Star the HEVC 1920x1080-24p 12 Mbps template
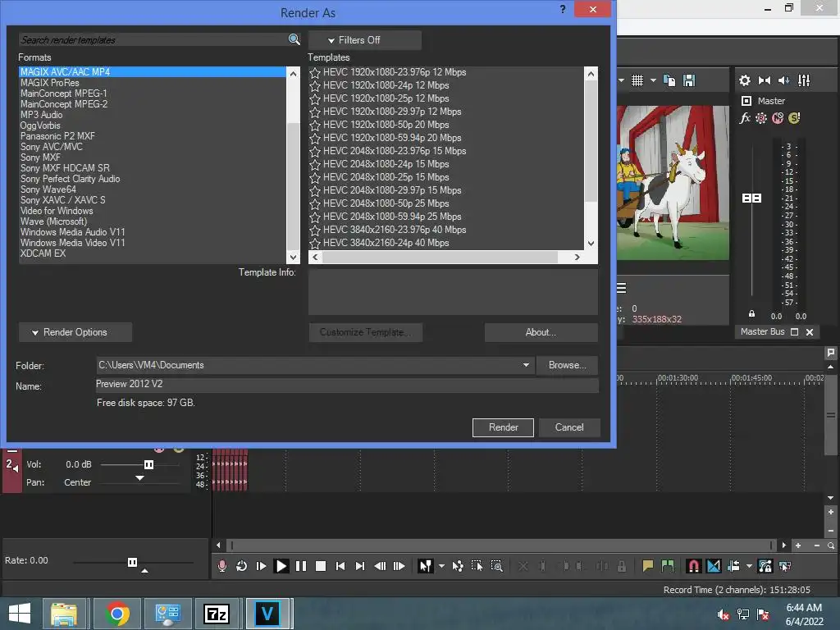The width and height of the screenshot is (840, 630). (x=315, y=85)
